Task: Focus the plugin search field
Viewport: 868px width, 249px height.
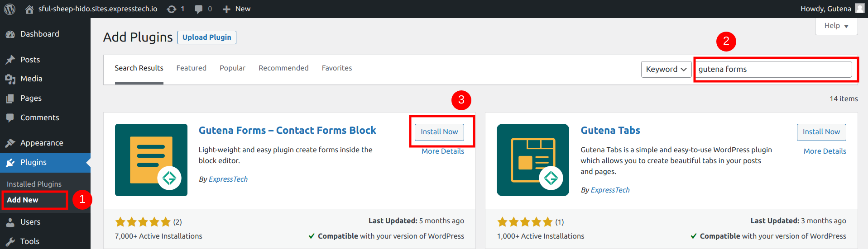Action: tap(774, 69)
